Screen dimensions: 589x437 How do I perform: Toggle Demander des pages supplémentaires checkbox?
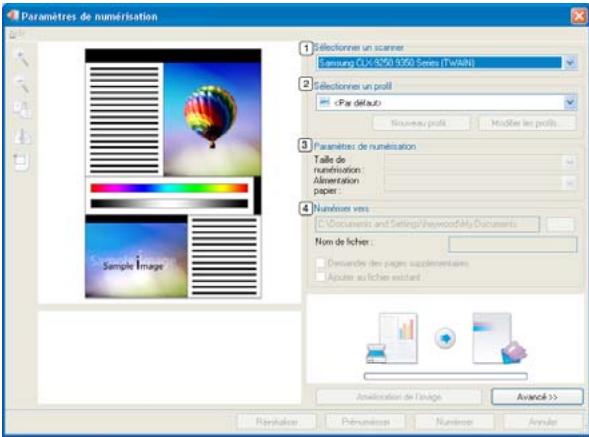320,263
